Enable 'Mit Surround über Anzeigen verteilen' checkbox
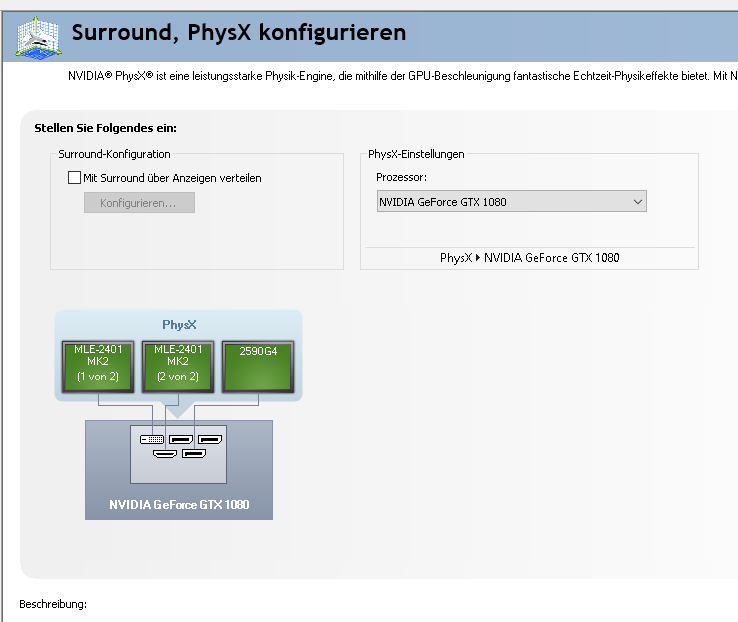 pos(74,177)
